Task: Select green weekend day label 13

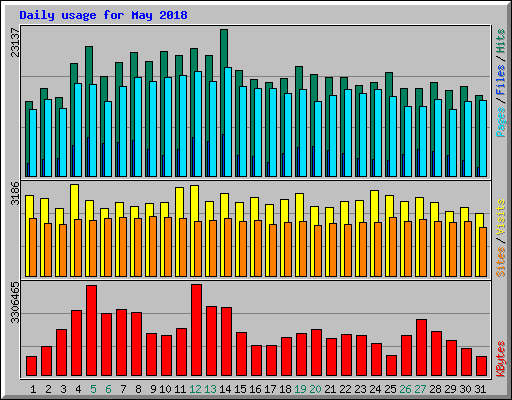Action: pyautogui.click(x=210, y=389)
